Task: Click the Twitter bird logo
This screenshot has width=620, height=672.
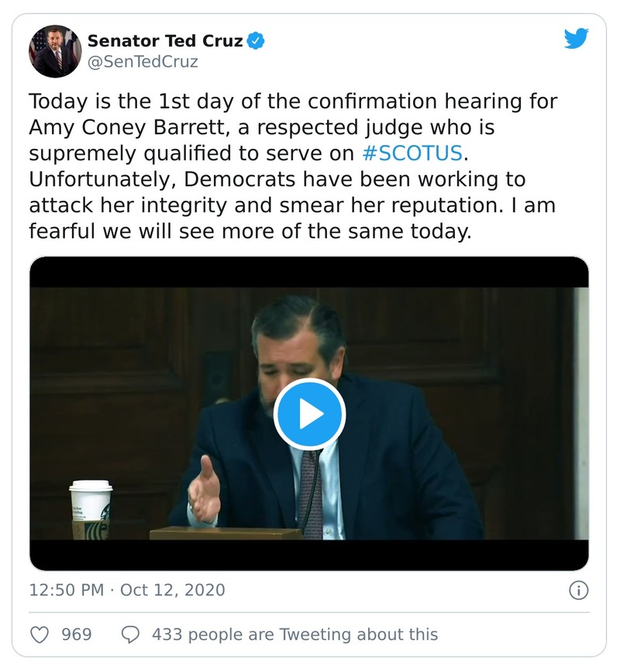Action: [x=576, y=39]
